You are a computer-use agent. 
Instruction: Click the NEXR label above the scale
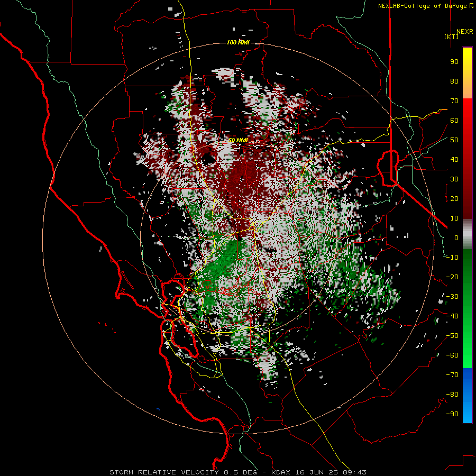(465, 32)
